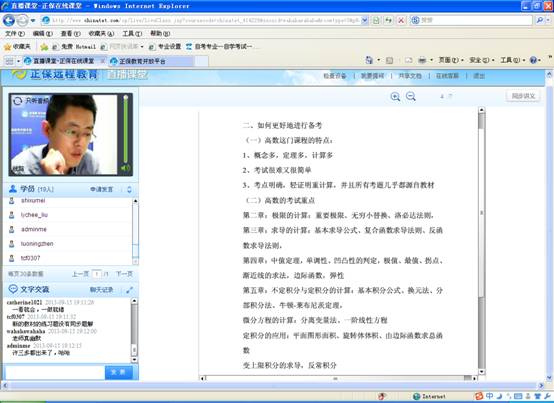
Task: Click the browser Back arrow button
Action: 9,20
